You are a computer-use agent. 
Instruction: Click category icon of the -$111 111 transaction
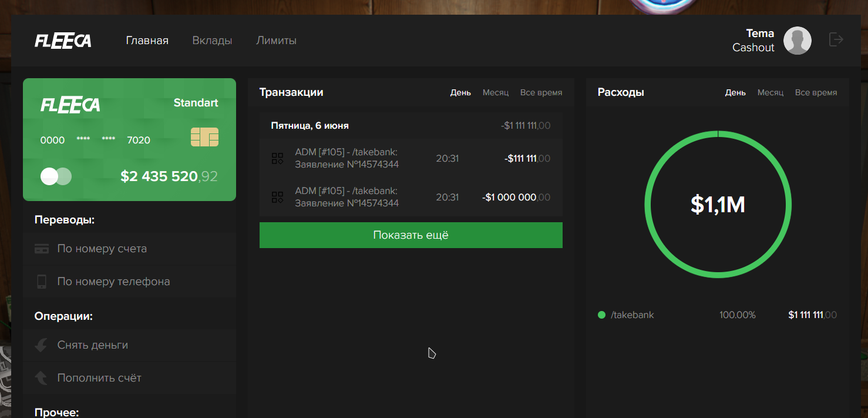[277, 158]
